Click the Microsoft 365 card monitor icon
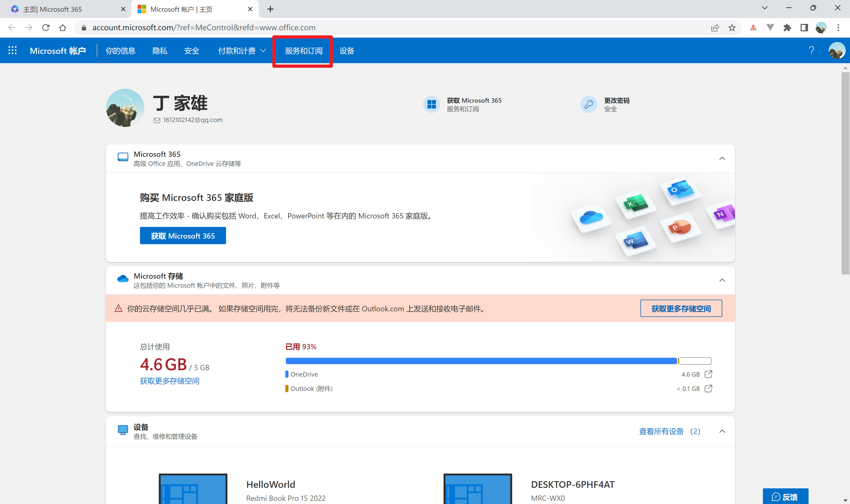The width and height of the screenshot is (850, 504). [123, 157]
